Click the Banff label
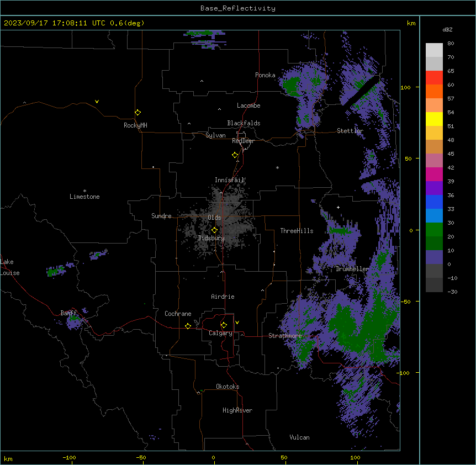The image size is (476, 465). tap(68, 313)
